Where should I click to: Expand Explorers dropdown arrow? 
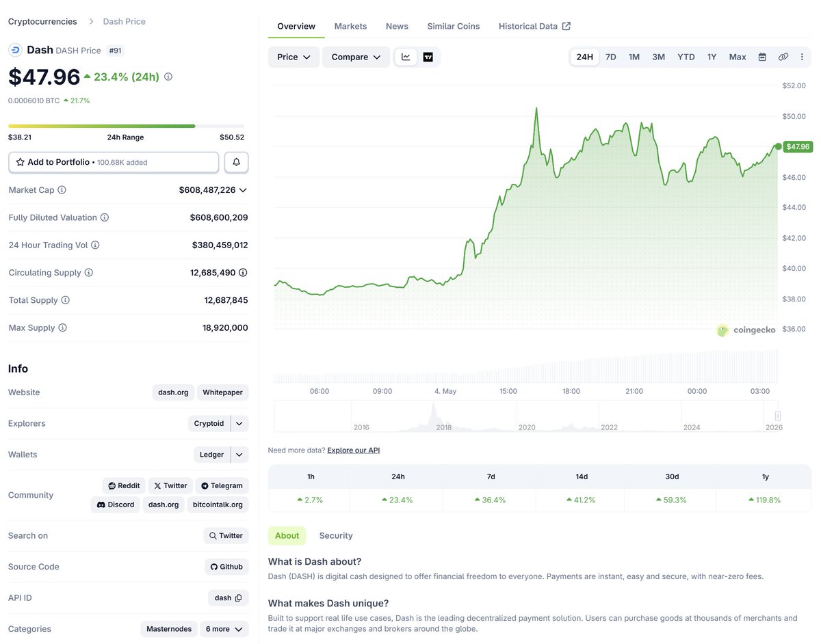coord(239,424)
